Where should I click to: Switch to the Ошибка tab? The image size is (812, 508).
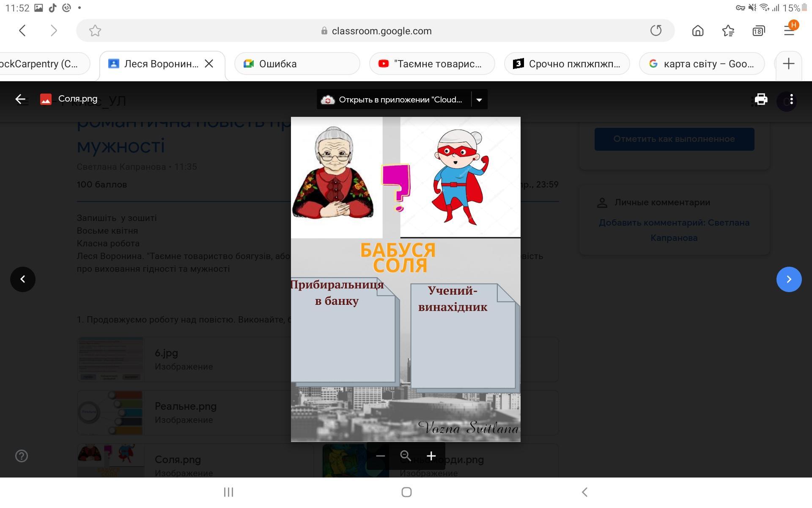[297, 64]
